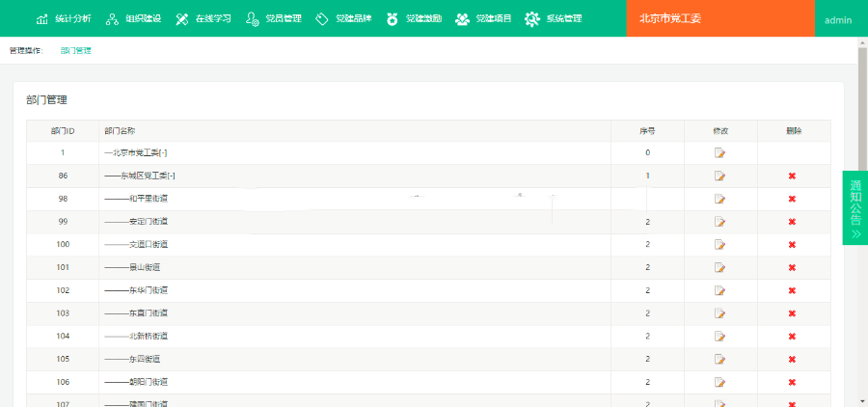Delete the 东华门街道 department

click(792, 290)
